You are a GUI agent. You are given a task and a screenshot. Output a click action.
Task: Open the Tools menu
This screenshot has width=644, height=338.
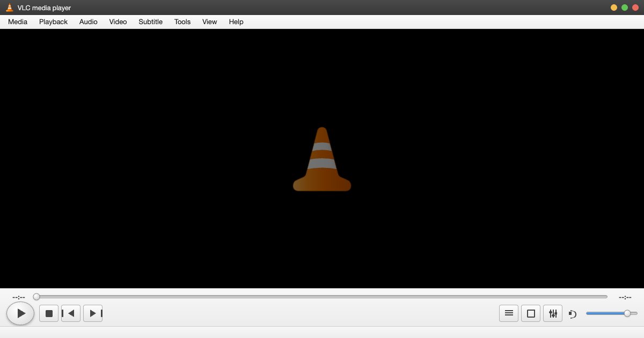[182, 22]
